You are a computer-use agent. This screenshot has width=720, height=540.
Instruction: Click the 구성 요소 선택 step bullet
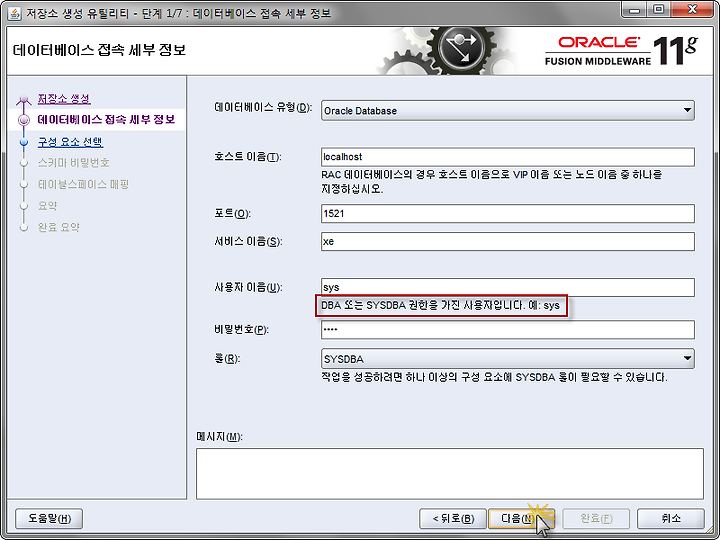(24, 142)
